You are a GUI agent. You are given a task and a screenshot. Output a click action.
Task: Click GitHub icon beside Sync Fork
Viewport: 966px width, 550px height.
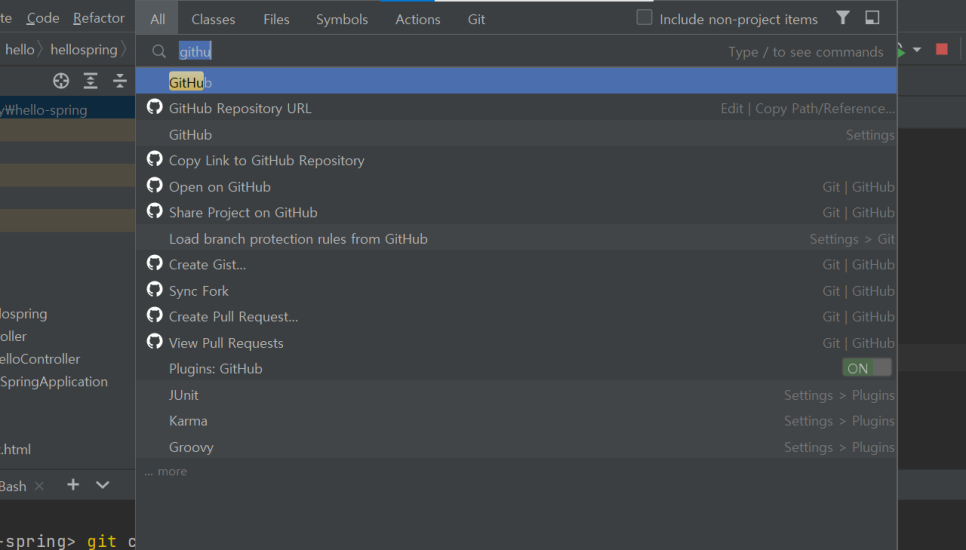pos(155,289)
